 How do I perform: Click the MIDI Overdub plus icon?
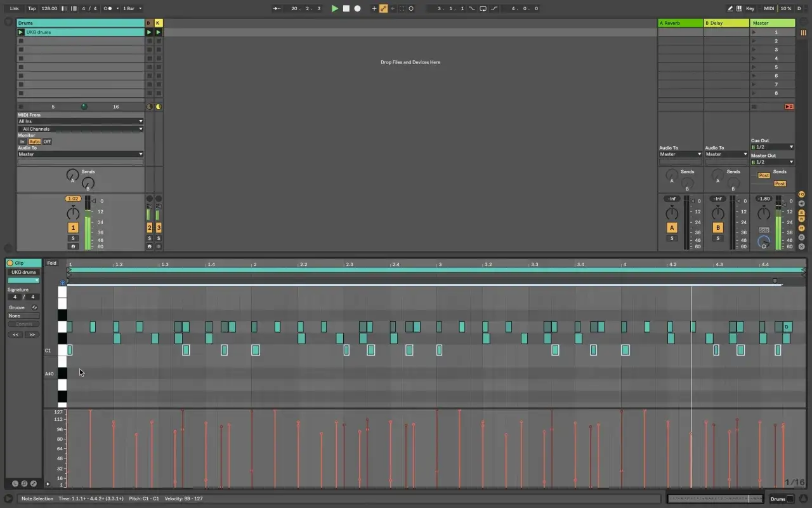point(374,8)
